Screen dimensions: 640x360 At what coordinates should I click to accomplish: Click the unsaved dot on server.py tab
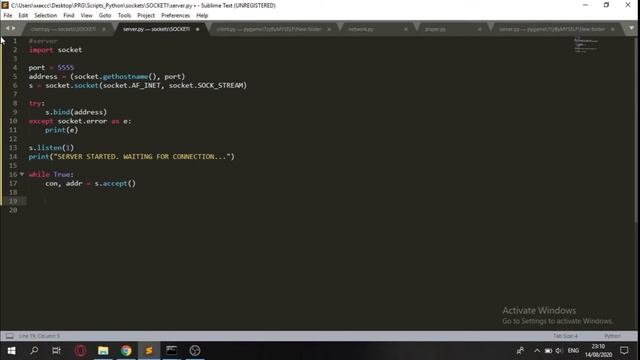(198, 29)
